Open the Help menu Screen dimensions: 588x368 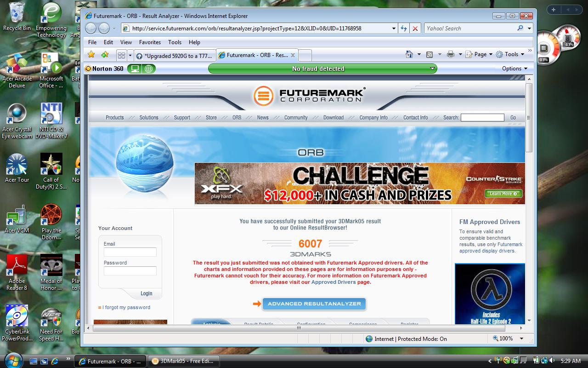194,42
